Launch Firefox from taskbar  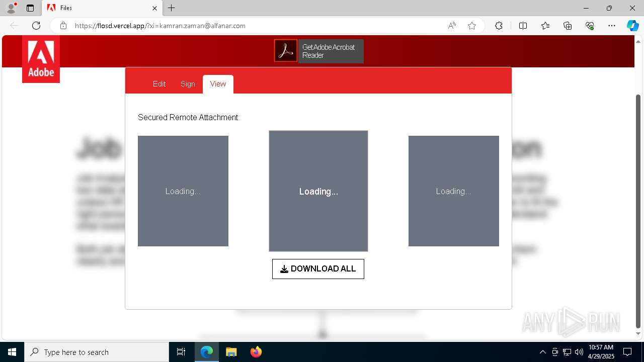256,352
